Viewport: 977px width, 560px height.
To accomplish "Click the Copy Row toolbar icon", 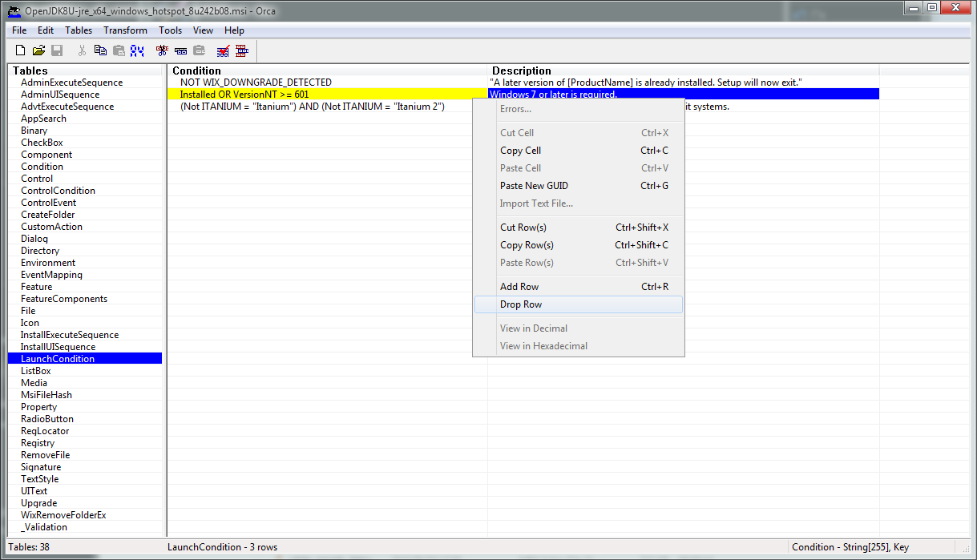I will (x=180, y=50).
